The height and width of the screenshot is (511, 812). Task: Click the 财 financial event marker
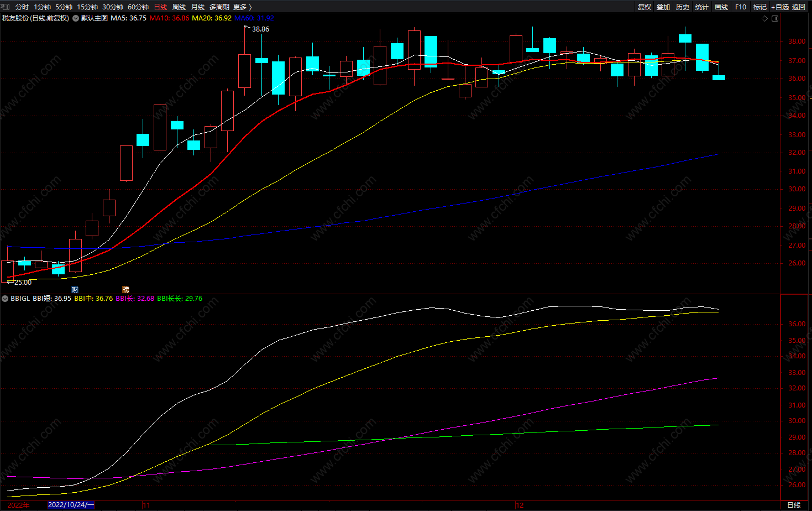75,289
